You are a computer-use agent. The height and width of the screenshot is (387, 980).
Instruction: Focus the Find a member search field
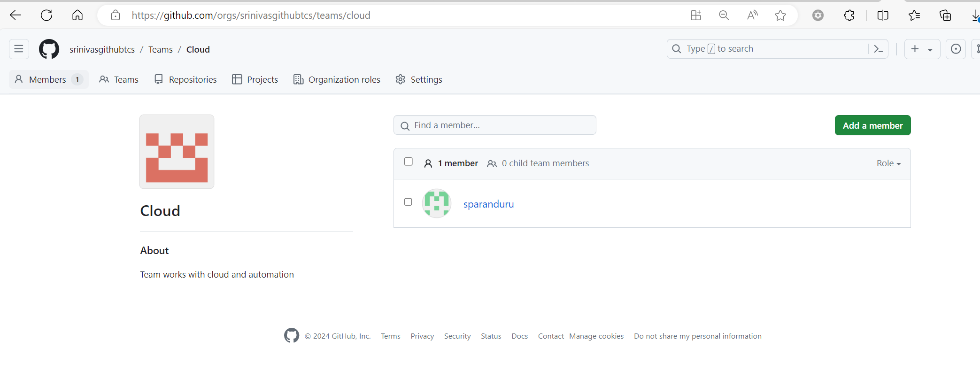[495, 125]
